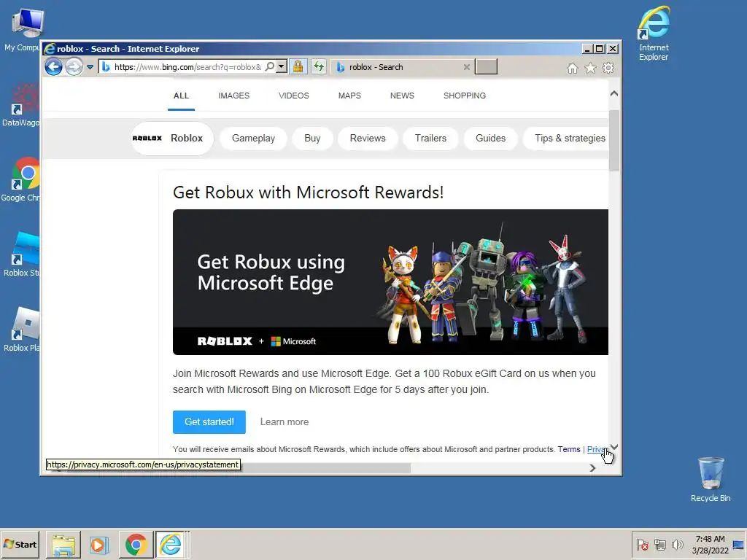Image resolution: width=747 pixels, height=560 pixels.
Task: Click the horizontal scrollbar right arrow
Action: click(x=592, y=468)
